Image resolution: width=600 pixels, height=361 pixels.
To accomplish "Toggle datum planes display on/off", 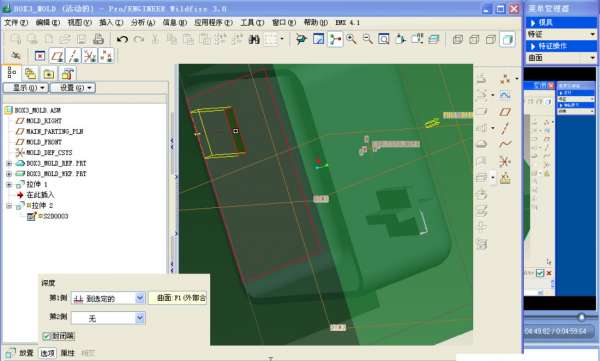I will point(57,56).
